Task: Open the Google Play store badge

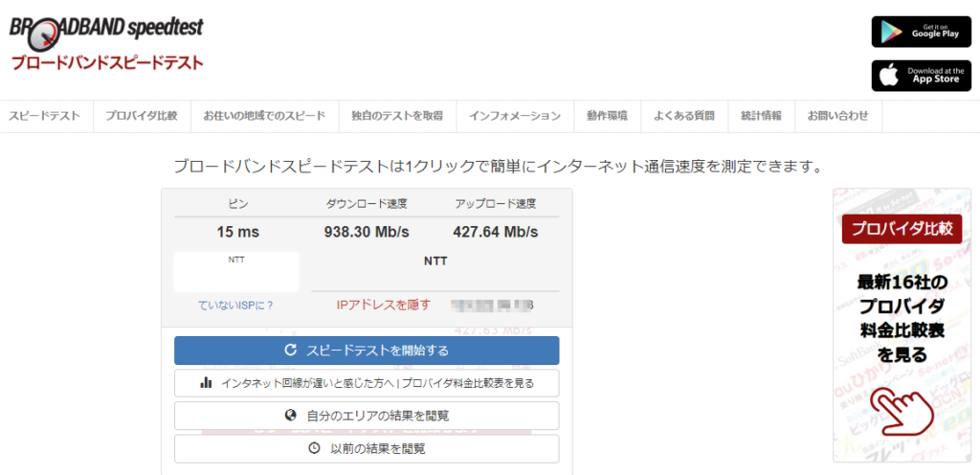Action: click(921, 32)
